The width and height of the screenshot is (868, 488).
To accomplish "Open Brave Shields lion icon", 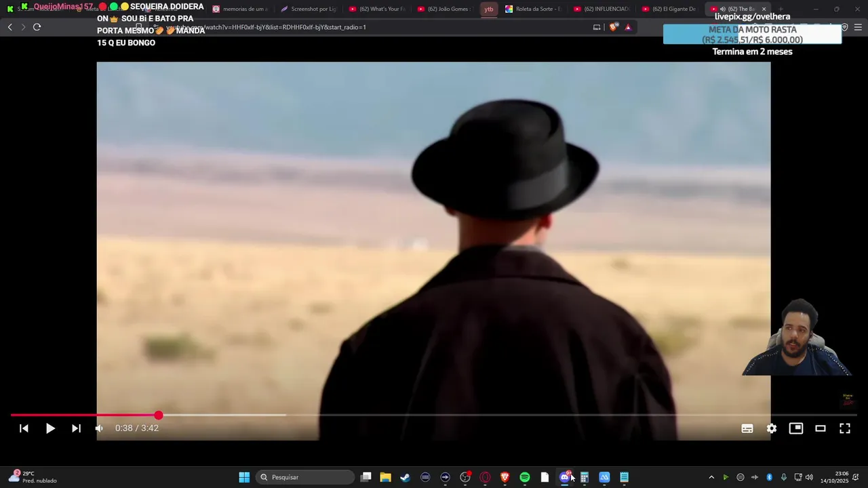I will click(x=614, y=27).
